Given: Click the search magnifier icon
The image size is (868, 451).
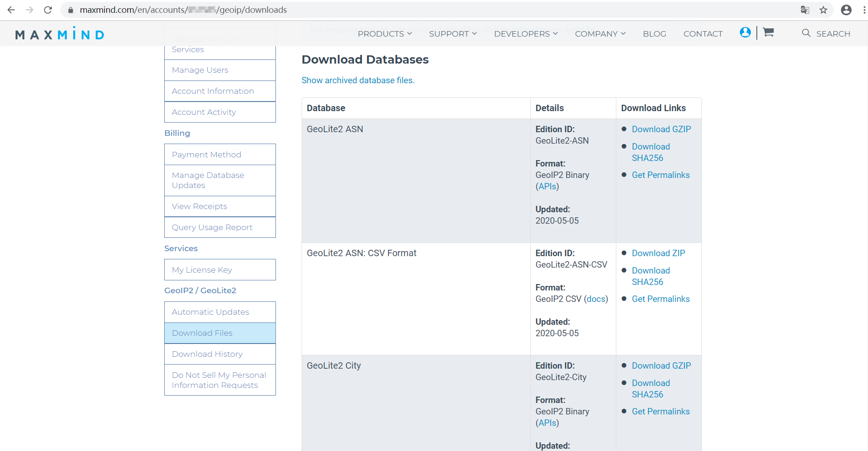Looking at the screenshot, I should tap(806, 33).
